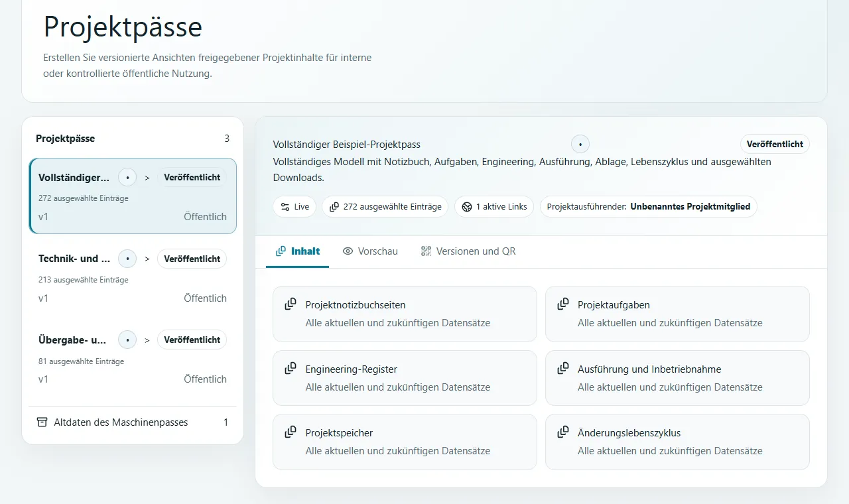Click the "81 ausgewählte Einträge" text
Image resolution: width=849 pixels, height=504 pixels.
coord(82,361)
